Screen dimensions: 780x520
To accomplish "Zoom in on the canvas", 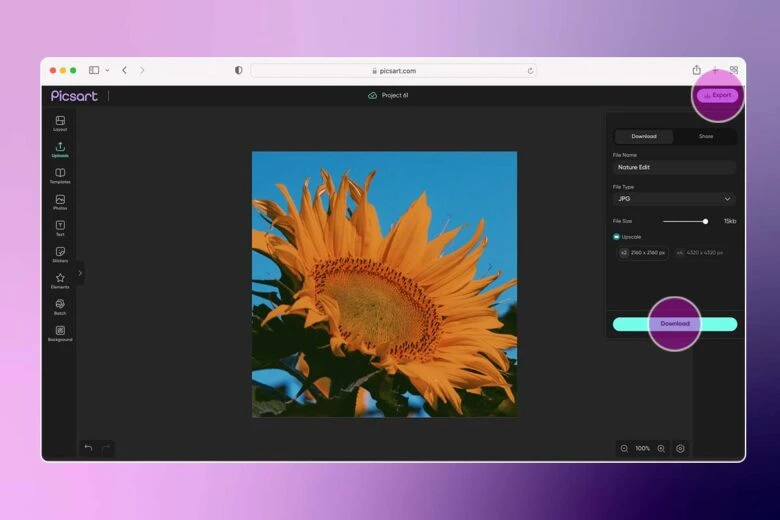I will [661, 448].
